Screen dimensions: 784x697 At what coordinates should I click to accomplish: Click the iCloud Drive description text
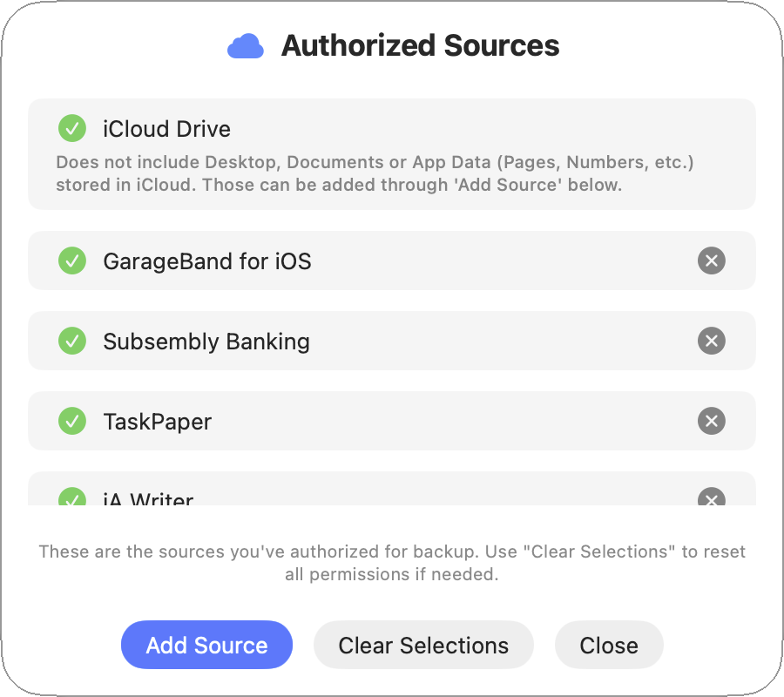click(x=375, y=173)
